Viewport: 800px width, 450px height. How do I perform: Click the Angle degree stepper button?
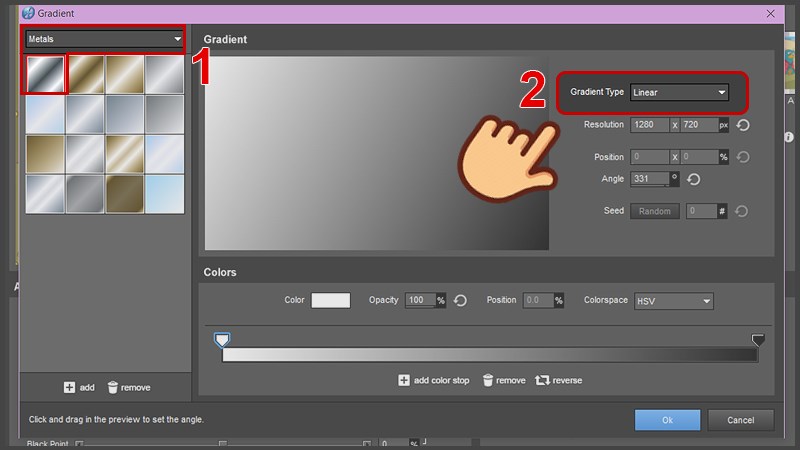[674, 179]
